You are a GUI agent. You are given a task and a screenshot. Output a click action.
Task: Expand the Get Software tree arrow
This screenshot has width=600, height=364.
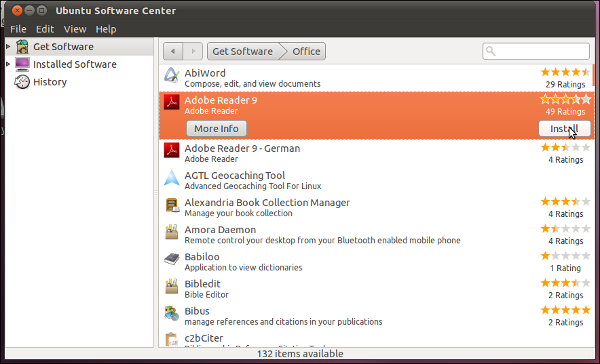8,46
